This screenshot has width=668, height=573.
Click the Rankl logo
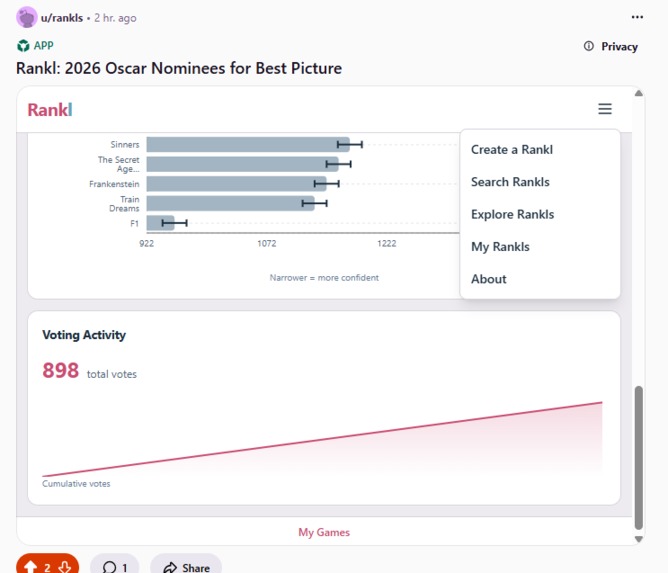coord(50,110)
